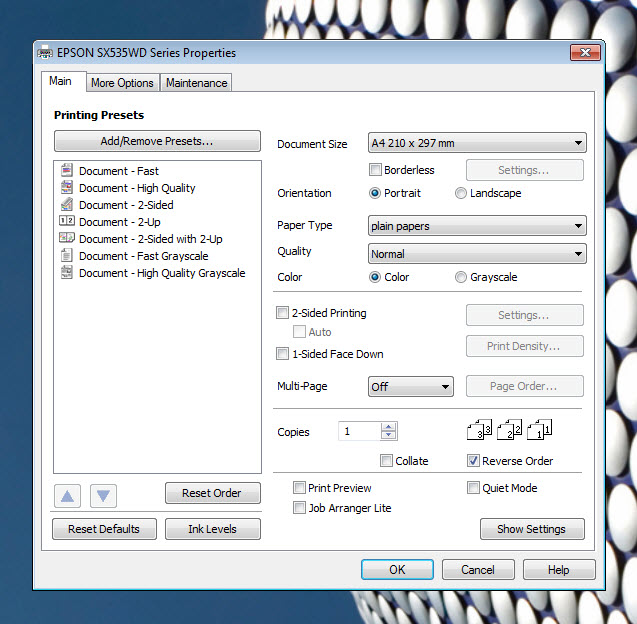Switch to the More Options tab
Image resolution: width=637 pixels, height=624 pixels.
tap(122, 83)
